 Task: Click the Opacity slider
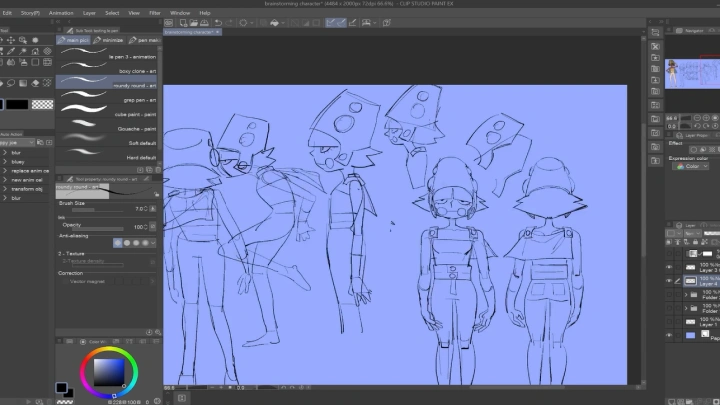pyautogui.click(x=98, y=228)
